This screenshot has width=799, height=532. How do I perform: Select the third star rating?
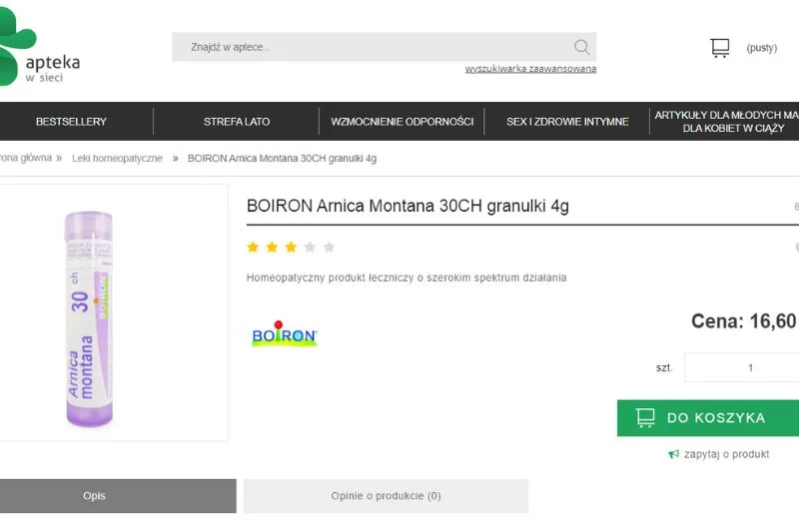click(x=291, y=247)
